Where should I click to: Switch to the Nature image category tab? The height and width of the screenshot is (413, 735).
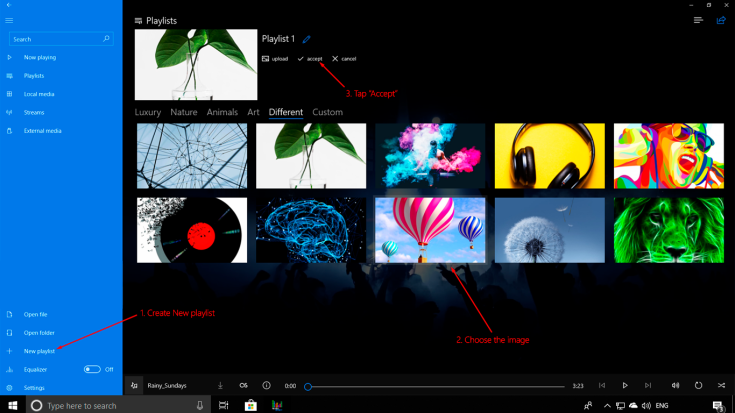(183, 112)
